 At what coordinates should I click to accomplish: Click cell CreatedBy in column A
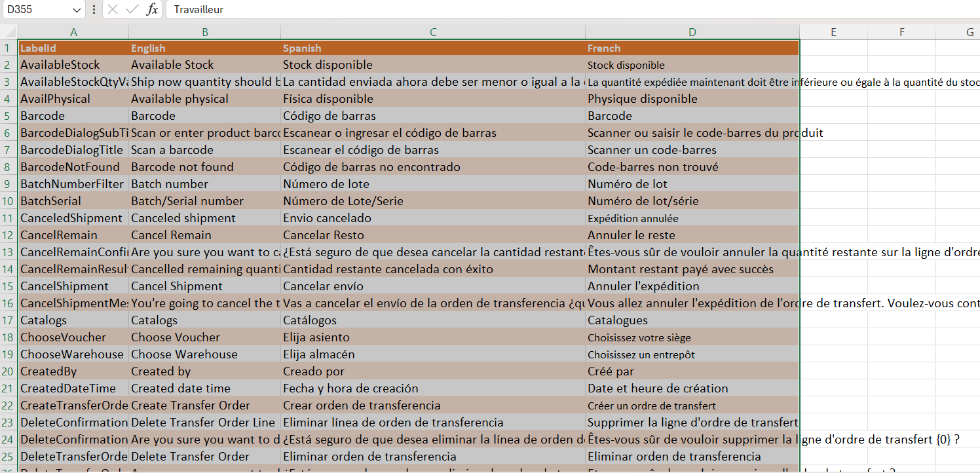tap(73, 371)
